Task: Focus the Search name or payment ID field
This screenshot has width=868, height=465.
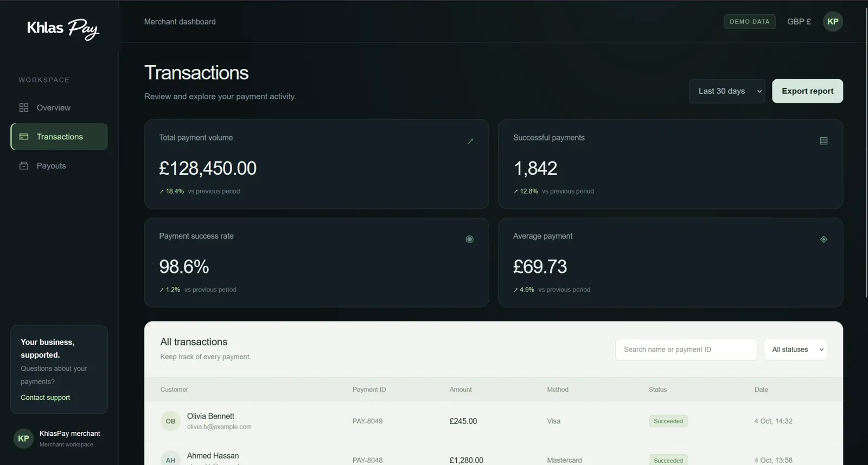Action: pos(686,349)
